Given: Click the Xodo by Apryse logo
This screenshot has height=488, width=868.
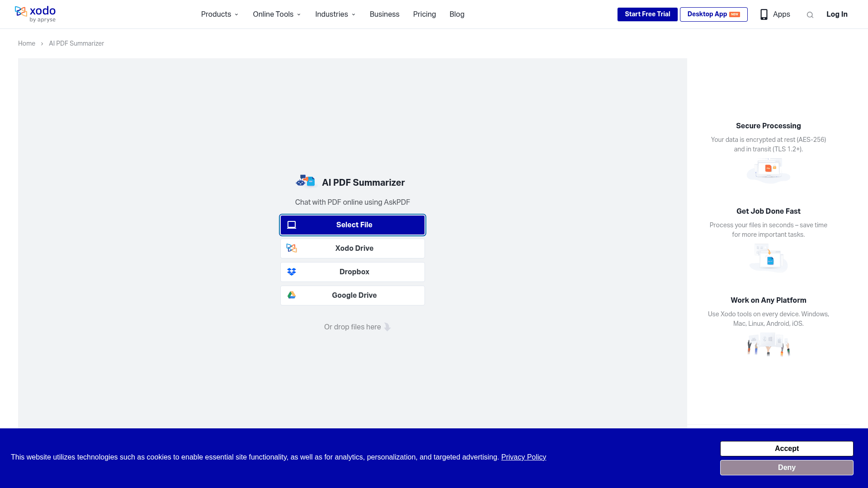Looking at the screenshot, I should [35, 14].
